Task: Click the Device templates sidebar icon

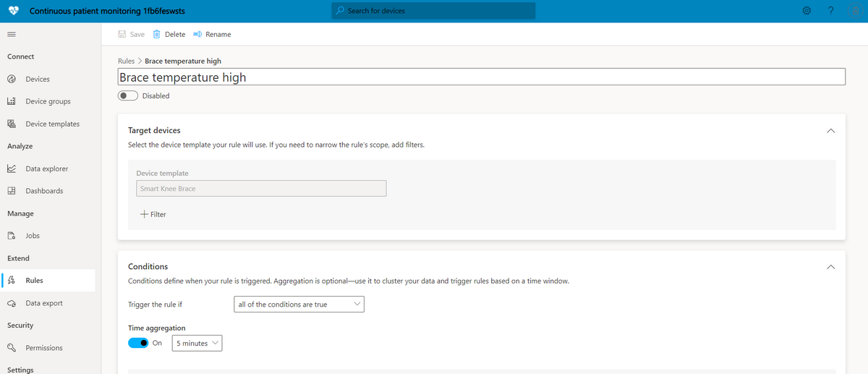Action: click(12, 124)
